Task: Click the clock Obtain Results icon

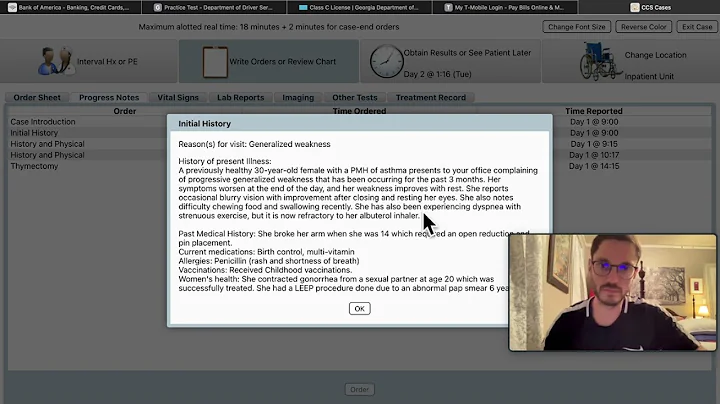Action: coord(386,61)
